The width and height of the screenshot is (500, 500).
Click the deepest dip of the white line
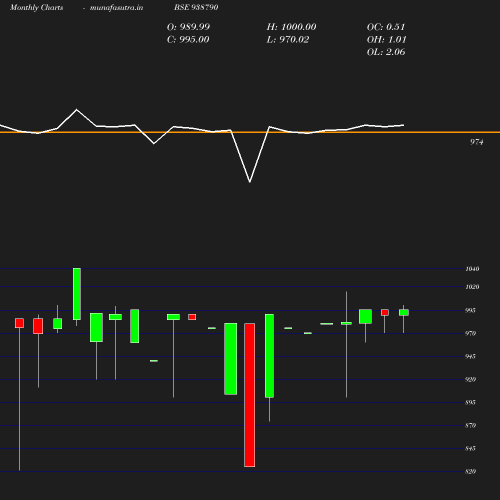[x=250, y=182]
